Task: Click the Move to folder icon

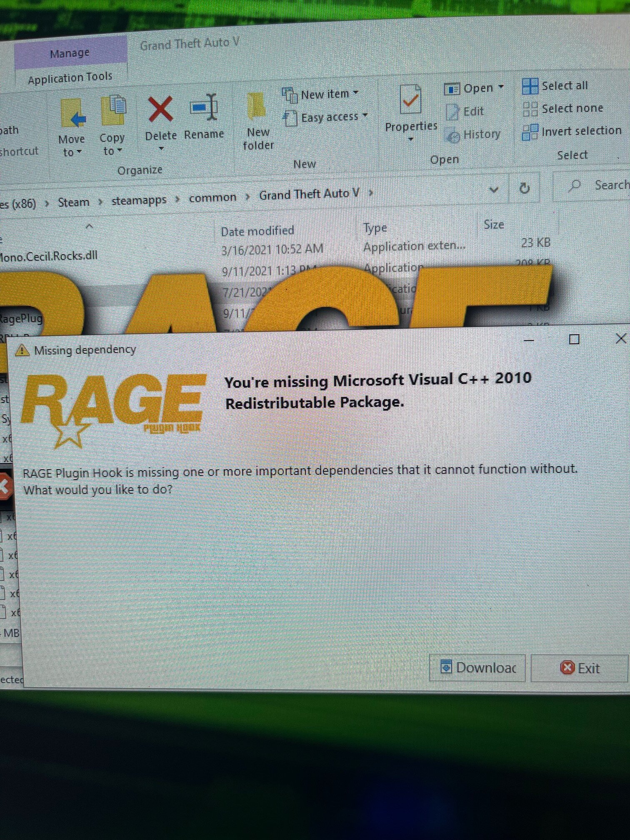Action: [x=73, y=113]
